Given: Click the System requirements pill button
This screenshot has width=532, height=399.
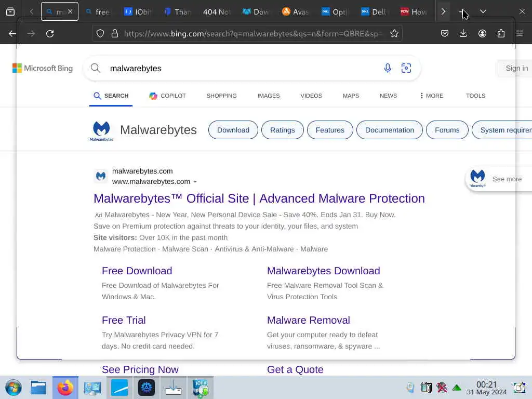Looking at the screenshot, I should tap(502, 130).
